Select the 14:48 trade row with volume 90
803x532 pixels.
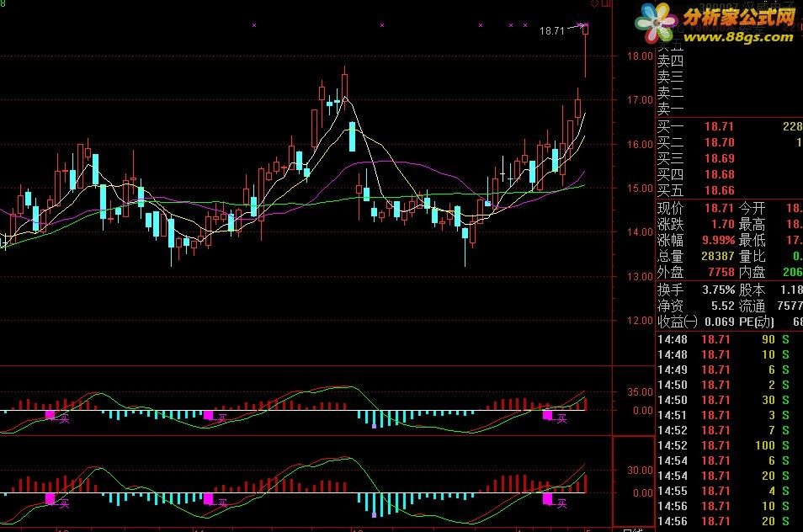729,339
